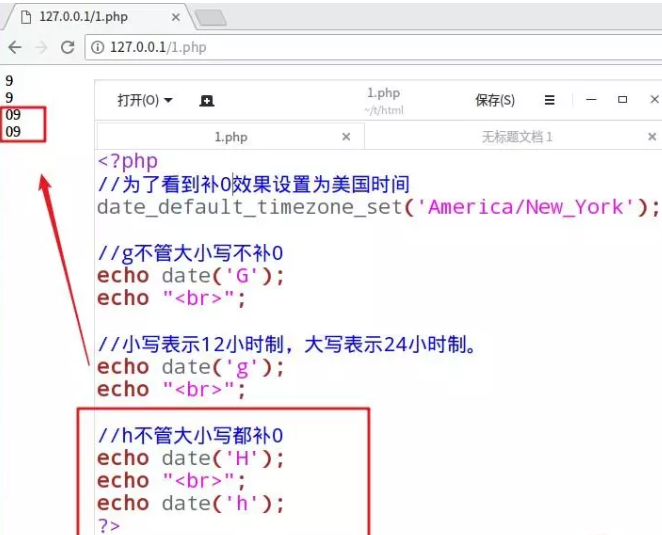
Task: Go back using the browser back arrow
Action: click(15, 47)
